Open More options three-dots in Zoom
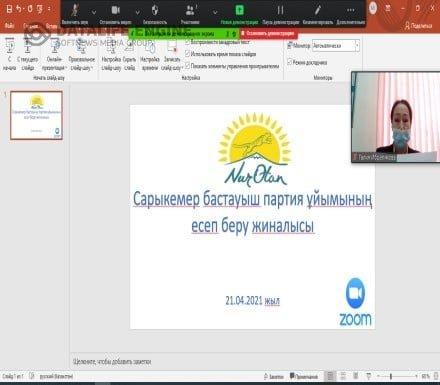 [x=350, y=13]
